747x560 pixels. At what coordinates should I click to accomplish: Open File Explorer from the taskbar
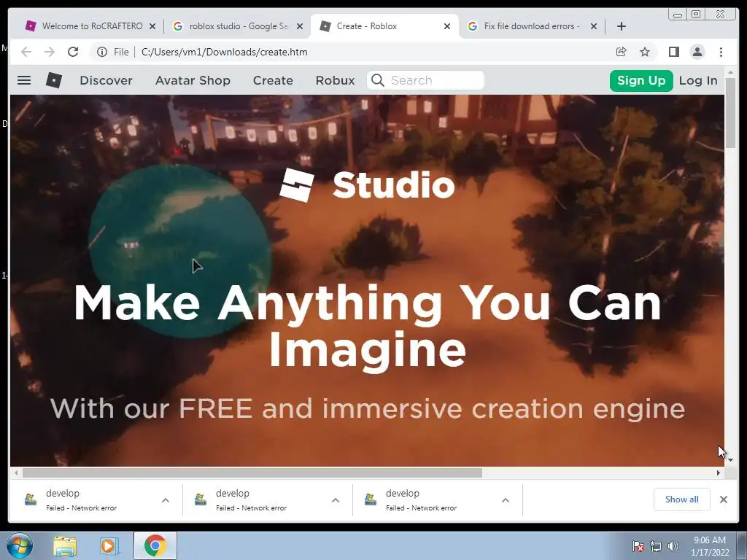[65, 545]
